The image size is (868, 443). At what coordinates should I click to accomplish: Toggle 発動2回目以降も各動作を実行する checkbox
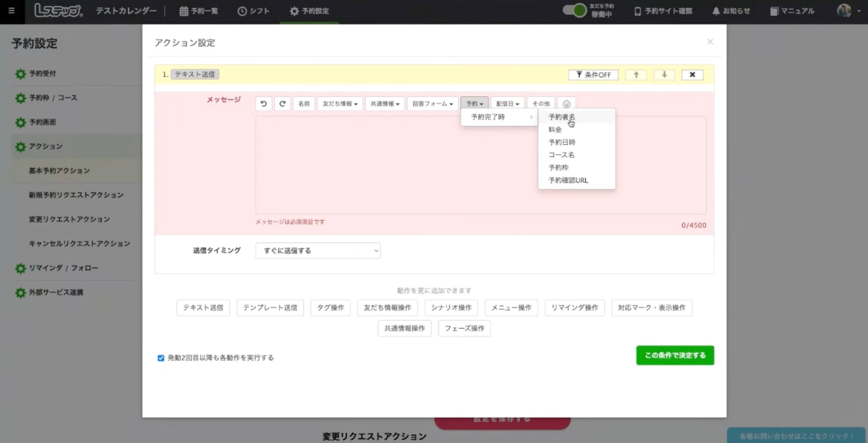(161, 358)
